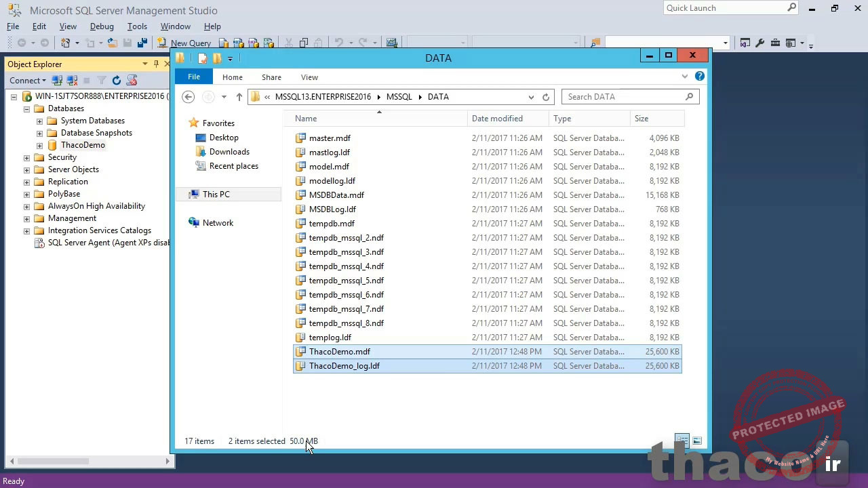868x488 pixels.
Task: Open a New Query in SSMS
Action: click(x=191, y=43)
